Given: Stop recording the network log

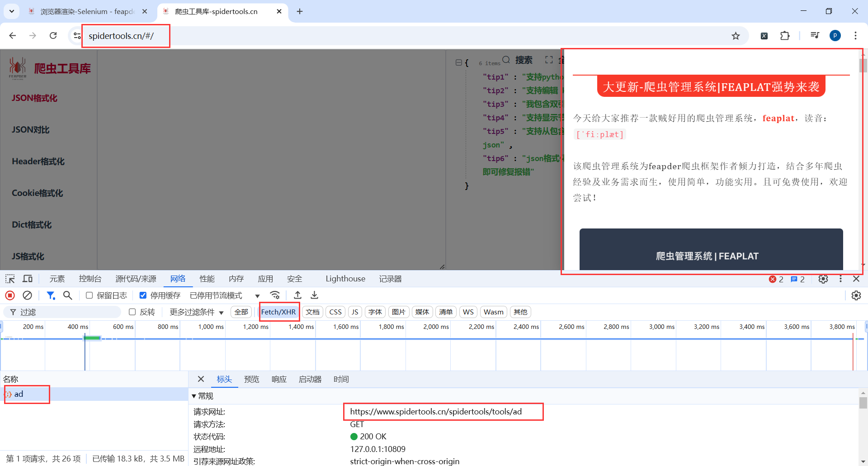Looking at the screenshot, I should (x=9, y=295).
